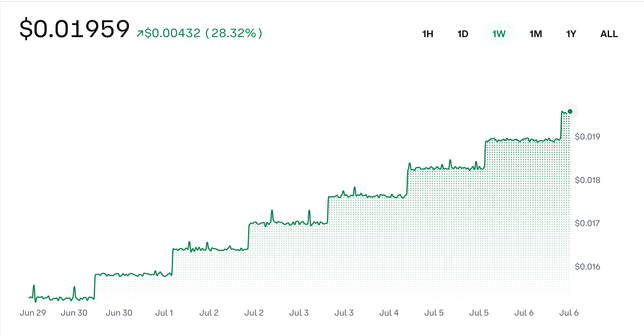Click the Jul 1 date label
The image size is (644, 336).
[164, 313]
